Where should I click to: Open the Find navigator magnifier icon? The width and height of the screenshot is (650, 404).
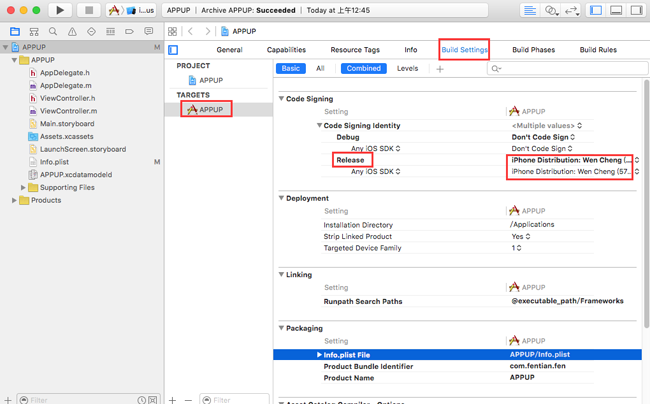coord(53,32)
